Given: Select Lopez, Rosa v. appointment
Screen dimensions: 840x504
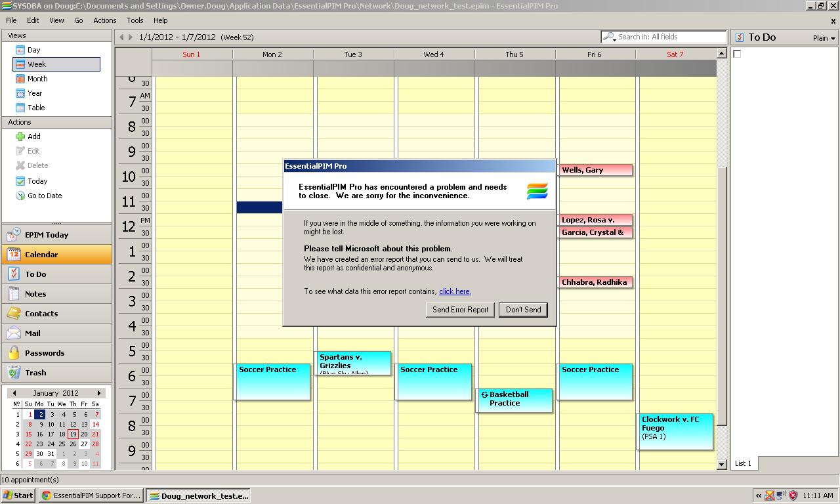Looking at the screenshot, I should (x=595, y=220).
